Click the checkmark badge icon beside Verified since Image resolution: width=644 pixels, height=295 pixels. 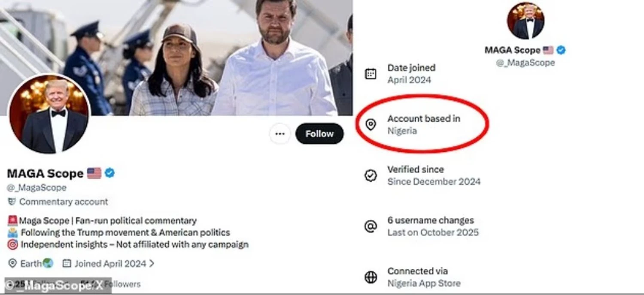(371, 175)
